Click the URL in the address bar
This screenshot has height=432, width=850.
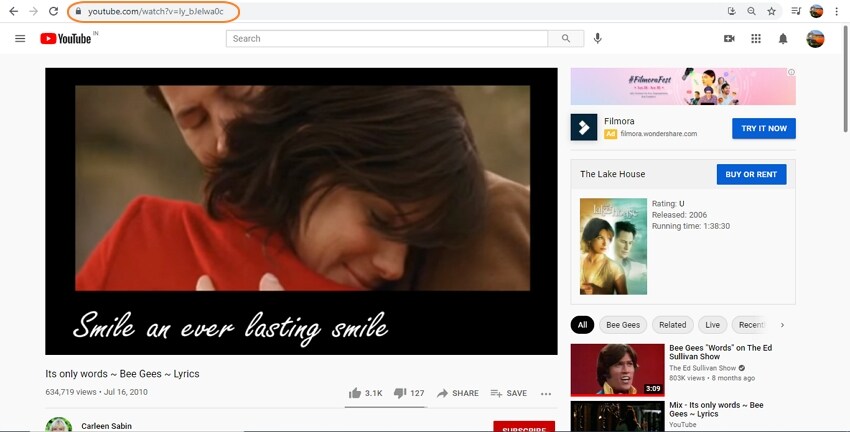pyautogui.click(x=156, y=11)
